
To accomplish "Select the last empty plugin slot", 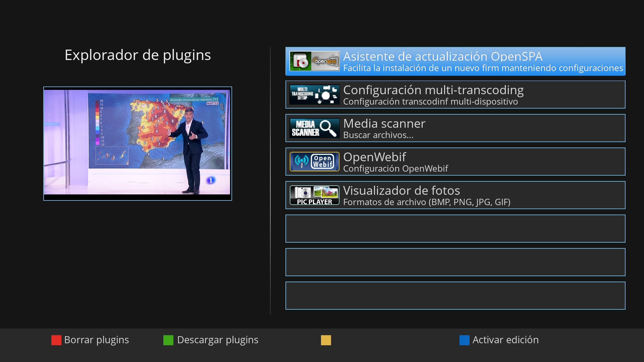I will coord(455,296).
